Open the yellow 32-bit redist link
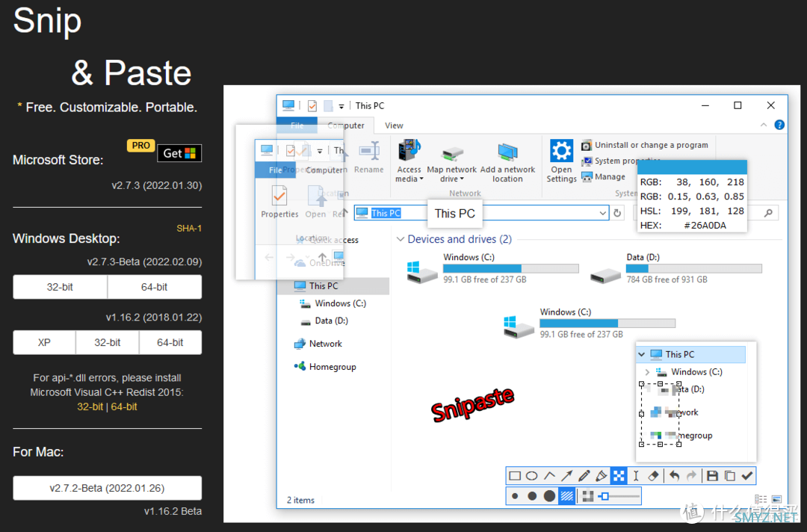 tap(90, 407)
